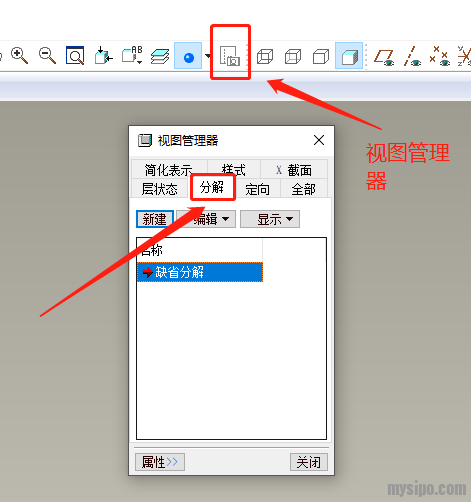The height and width of the screenshot is (502, 471).
Task: Toggle shaded display mode icon
Action: point(349,56)
